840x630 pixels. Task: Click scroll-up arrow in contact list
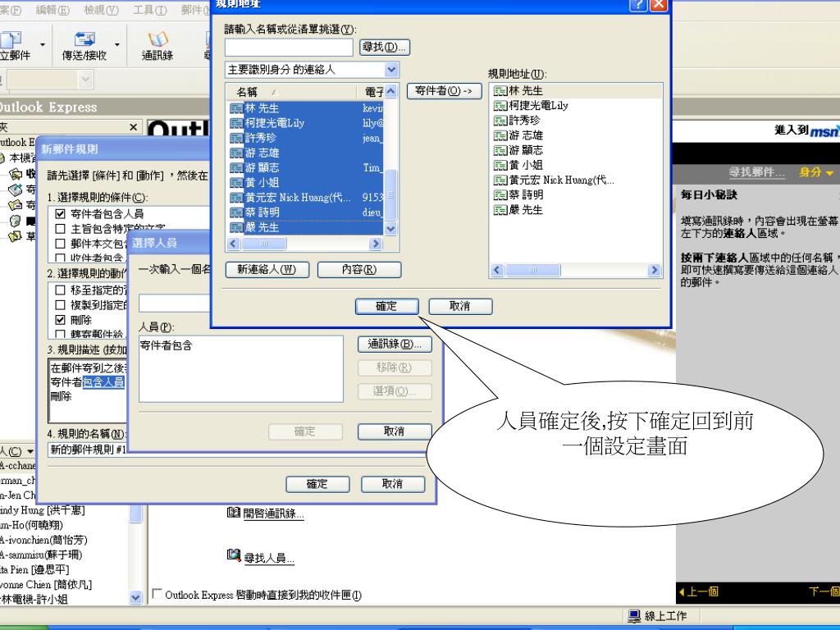coord(391,91)
